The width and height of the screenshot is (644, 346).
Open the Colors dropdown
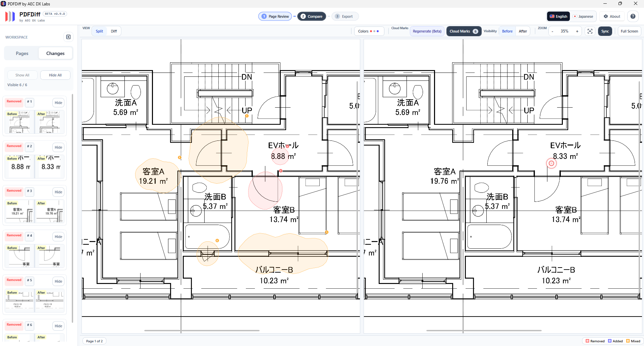click(x=369, y=31)
